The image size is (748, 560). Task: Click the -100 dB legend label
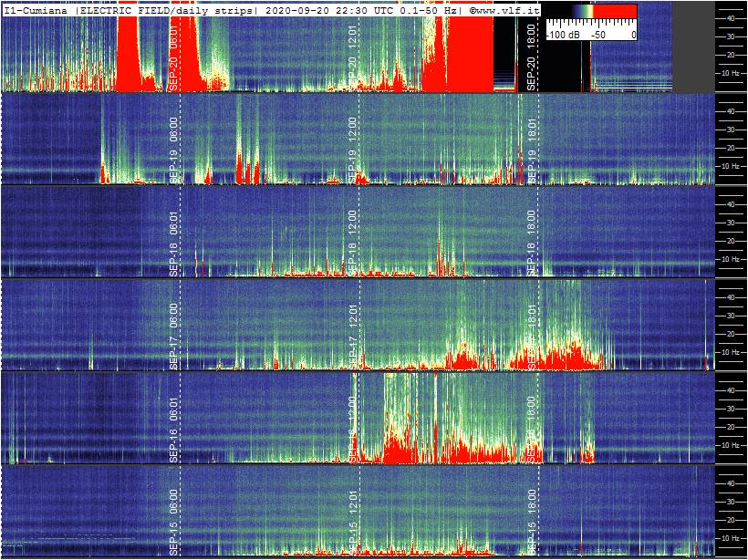tap(561, 36)
